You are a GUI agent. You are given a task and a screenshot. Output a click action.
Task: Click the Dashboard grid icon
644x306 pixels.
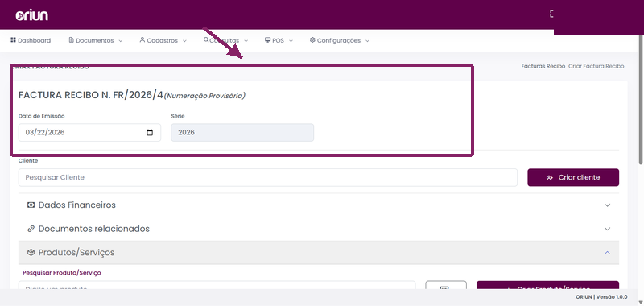click(x=13, y=39)
